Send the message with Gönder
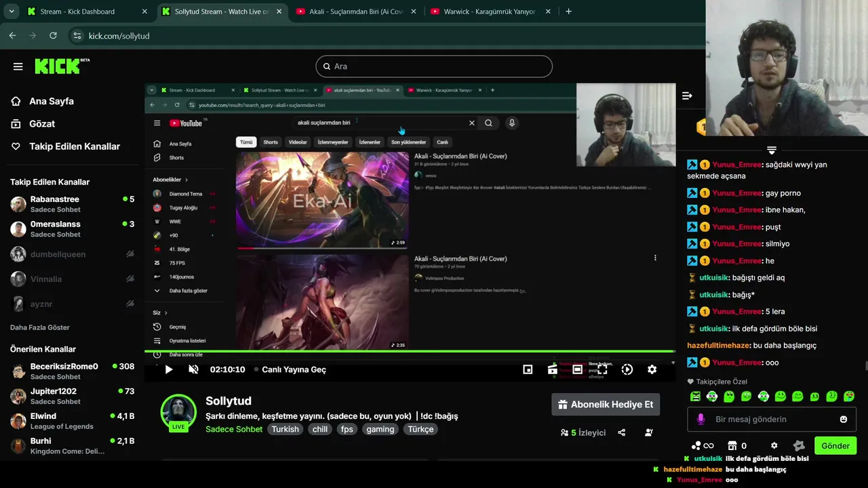The image size is (868, 488). 835,445
